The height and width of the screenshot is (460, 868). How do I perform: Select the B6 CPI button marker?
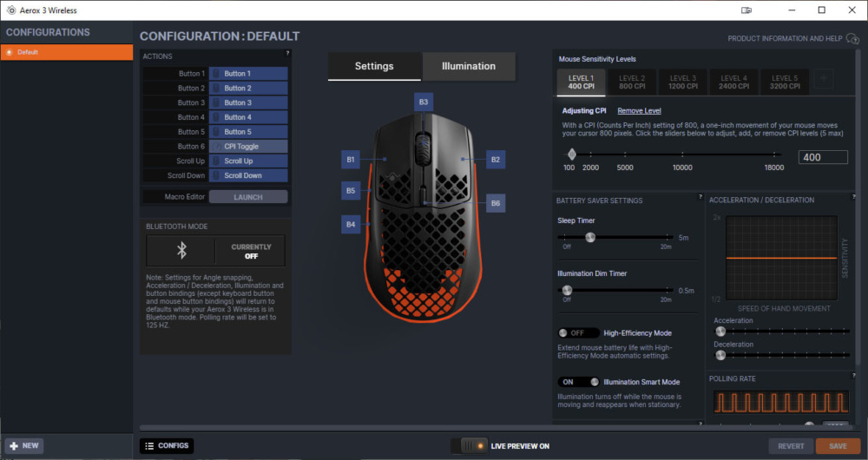[496, 203]
